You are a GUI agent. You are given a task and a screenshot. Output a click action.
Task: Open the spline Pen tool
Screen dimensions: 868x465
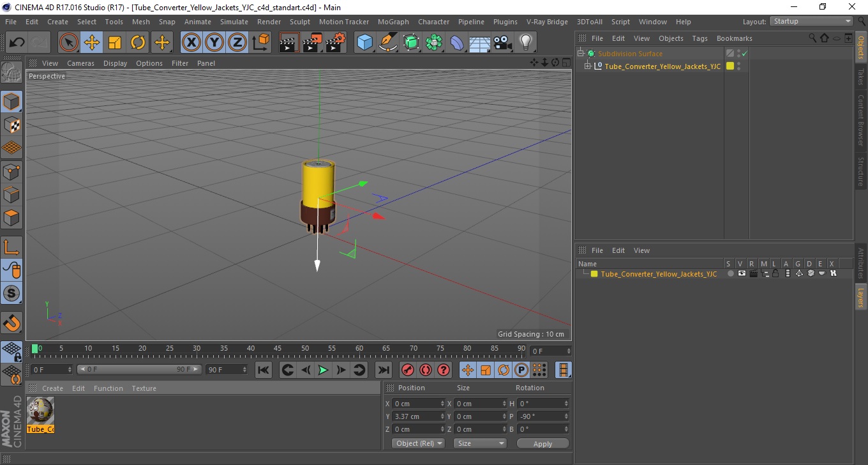click(388, 43)
